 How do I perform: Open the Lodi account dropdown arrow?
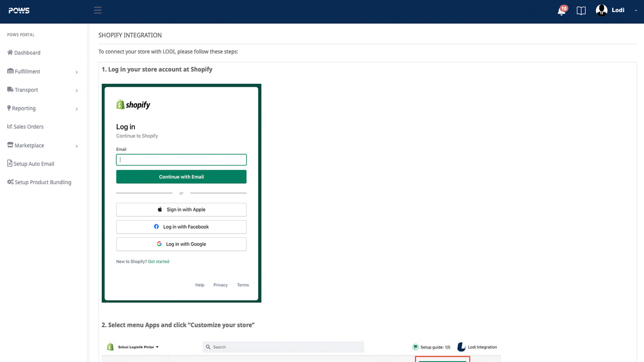pyautogui.click(x=636, y=10)
